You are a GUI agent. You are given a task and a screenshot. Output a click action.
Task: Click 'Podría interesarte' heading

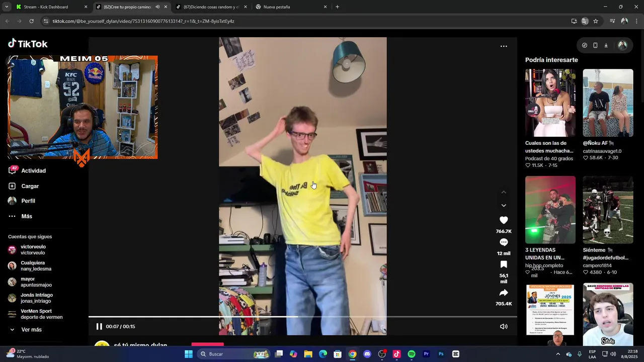click(551, 60)
